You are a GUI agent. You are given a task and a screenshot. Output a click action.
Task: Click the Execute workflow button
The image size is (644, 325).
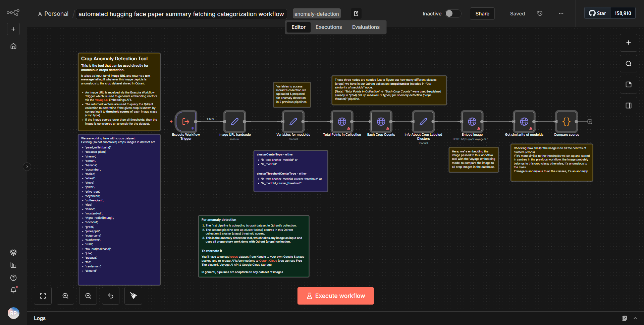click(335, 296)
